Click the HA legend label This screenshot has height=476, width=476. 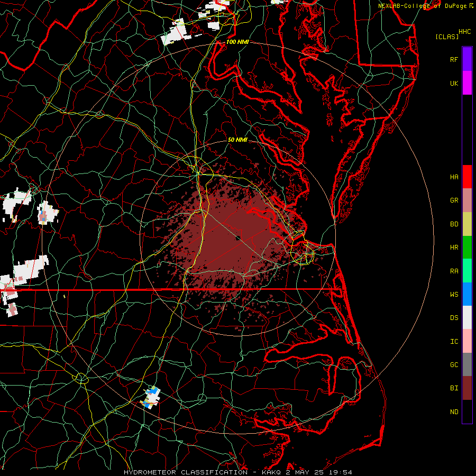pos(454,177)
